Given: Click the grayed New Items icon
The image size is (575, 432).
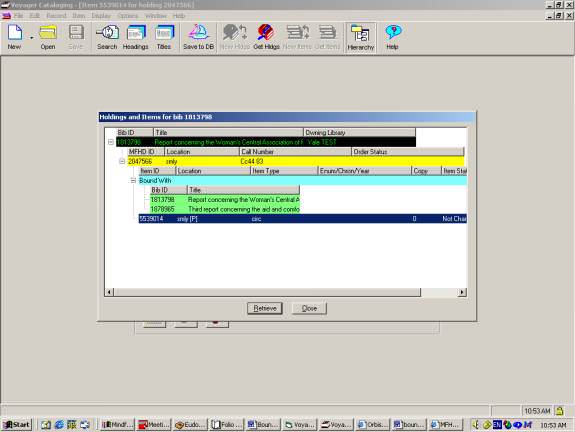Looking at the screenshot, I should pos(297,32).
